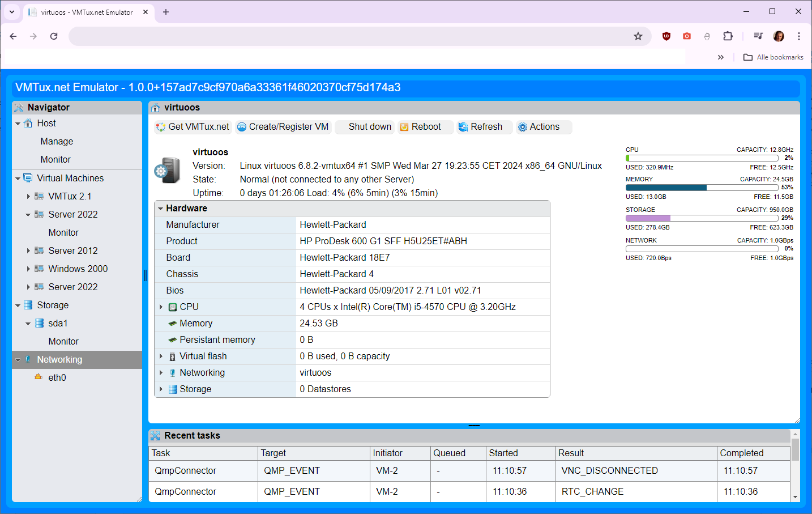The image size is (812, 514).
Task: Click the sda1 disk icon
Action: (x=40, y=323)
